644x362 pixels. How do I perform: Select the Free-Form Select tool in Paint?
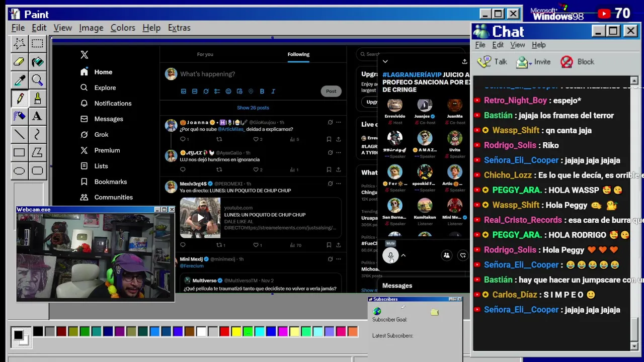[19, 43]
